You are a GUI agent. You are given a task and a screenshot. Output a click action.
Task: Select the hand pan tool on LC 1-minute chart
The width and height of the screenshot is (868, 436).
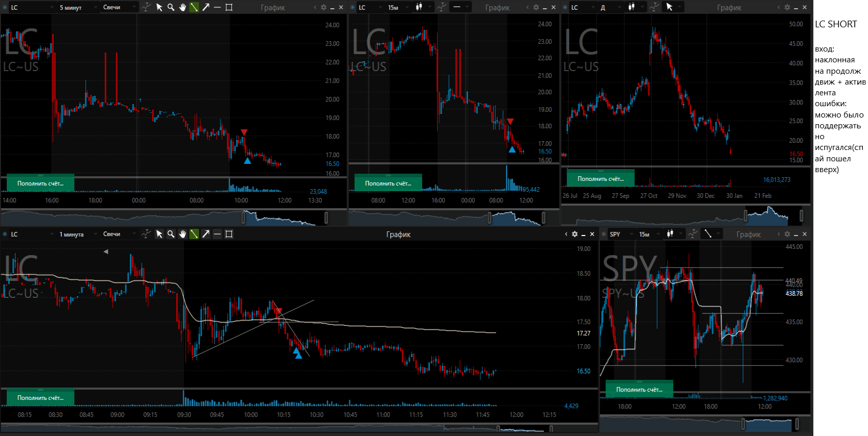click(182, 234)
